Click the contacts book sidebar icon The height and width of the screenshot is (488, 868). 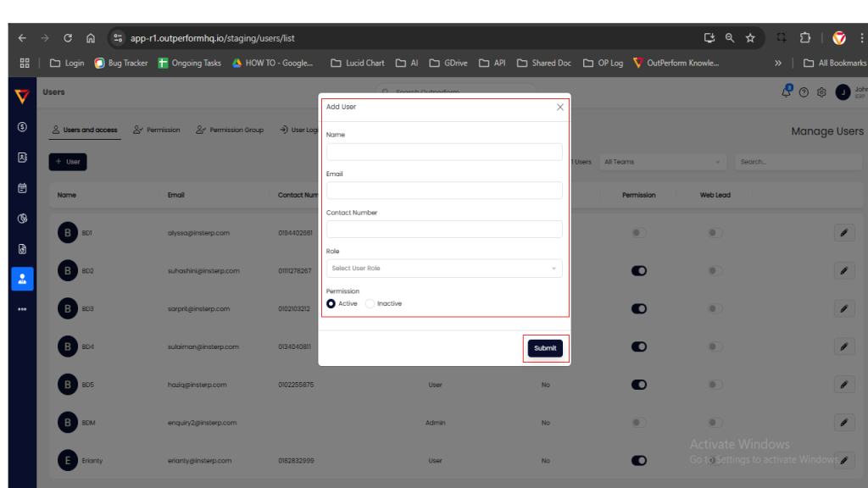[22, 158]
